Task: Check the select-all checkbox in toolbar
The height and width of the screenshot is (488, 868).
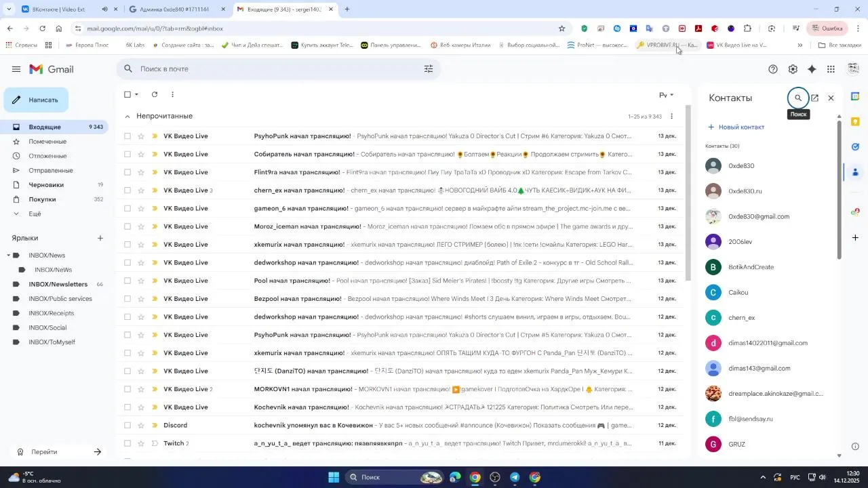Action: [127, 94]
